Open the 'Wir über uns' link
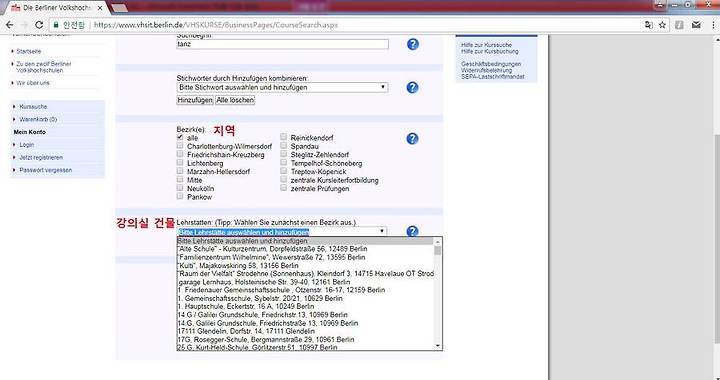This screenshot has width=720, height=380. point(33,83)
